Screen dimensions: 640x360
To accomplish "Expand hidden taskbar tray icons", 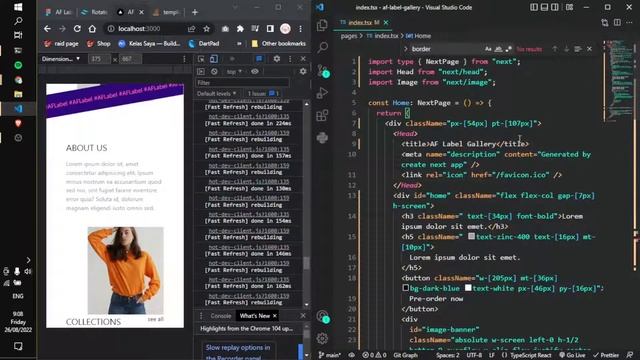I will [x=28, y=260].
